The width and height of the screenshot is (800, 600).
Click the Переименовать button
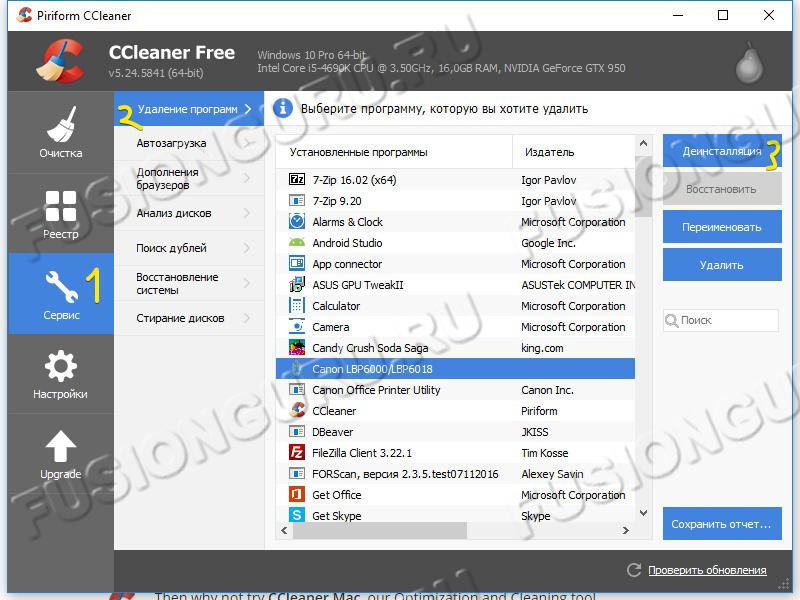(722, 227)
